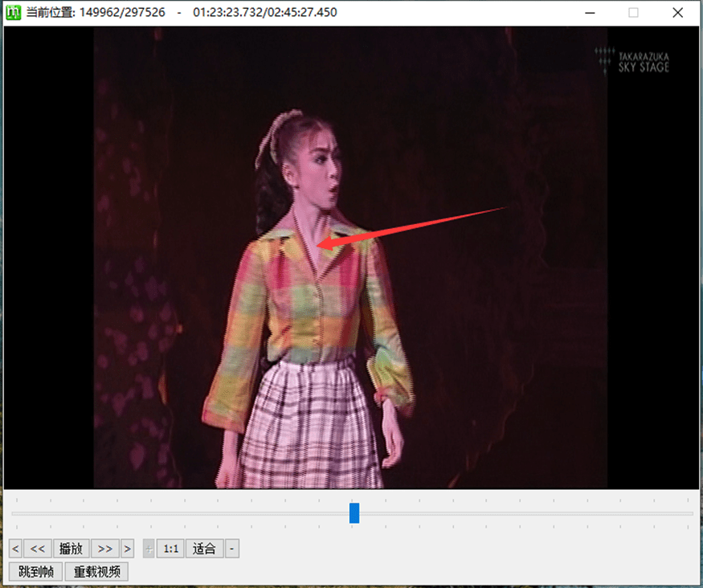Screen dimensions: 703x588
Task: Set zoom to 1:1 actual size
Action: 170,549
